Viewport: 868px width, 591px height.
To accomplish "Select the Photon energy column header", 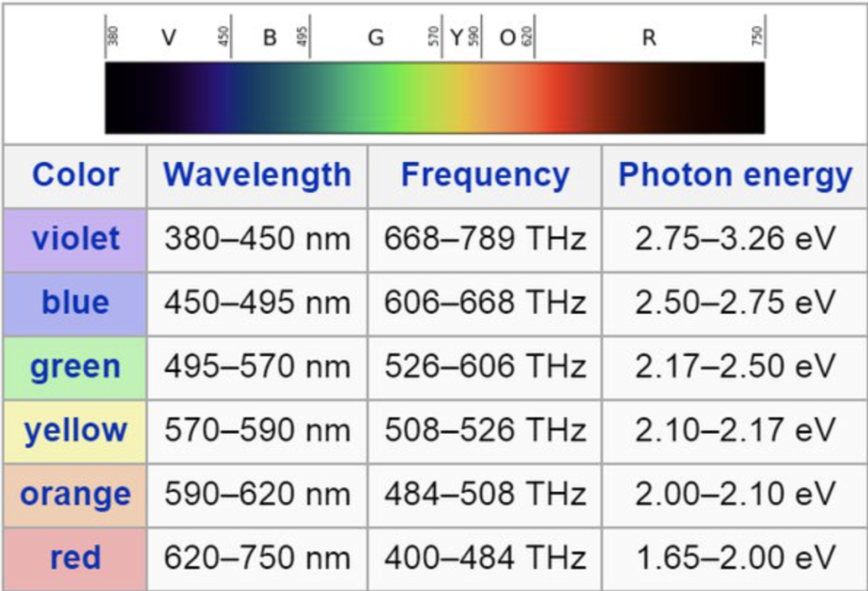I will tap(734, 175).
